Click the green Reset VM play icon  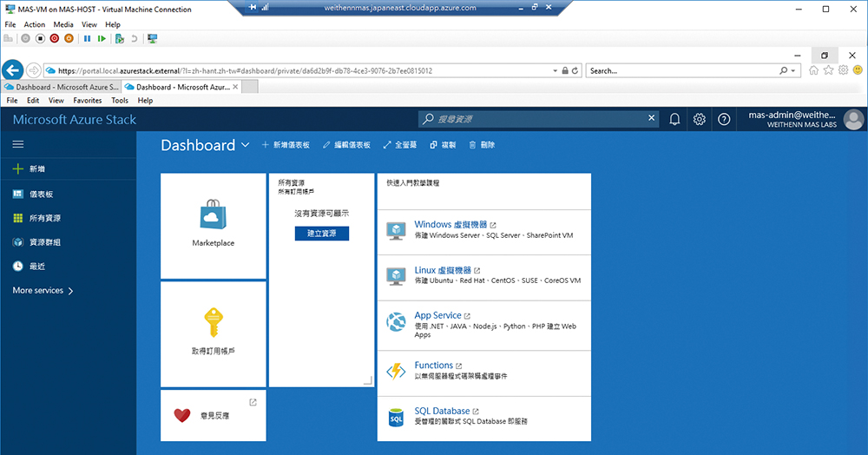pos(102,39)
